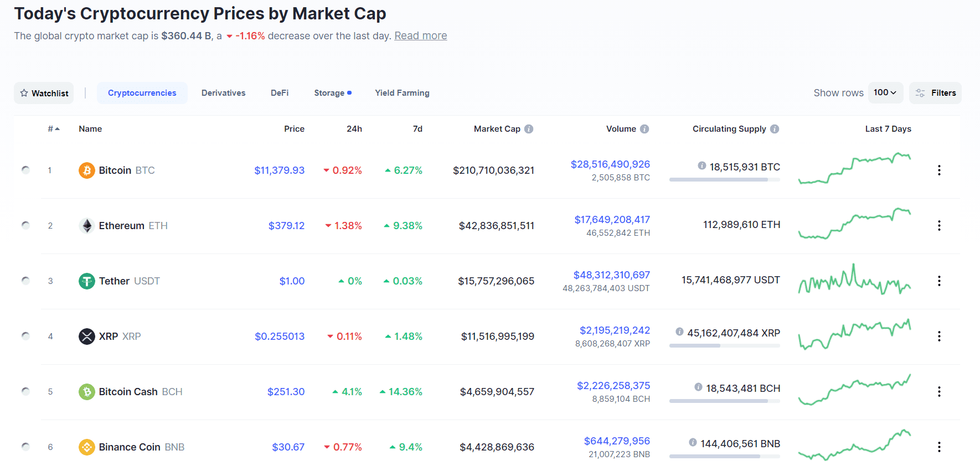Click the Bitcoin circulating supply progress bar
Screen dimensions: 980x471
[x=725, y=179]
